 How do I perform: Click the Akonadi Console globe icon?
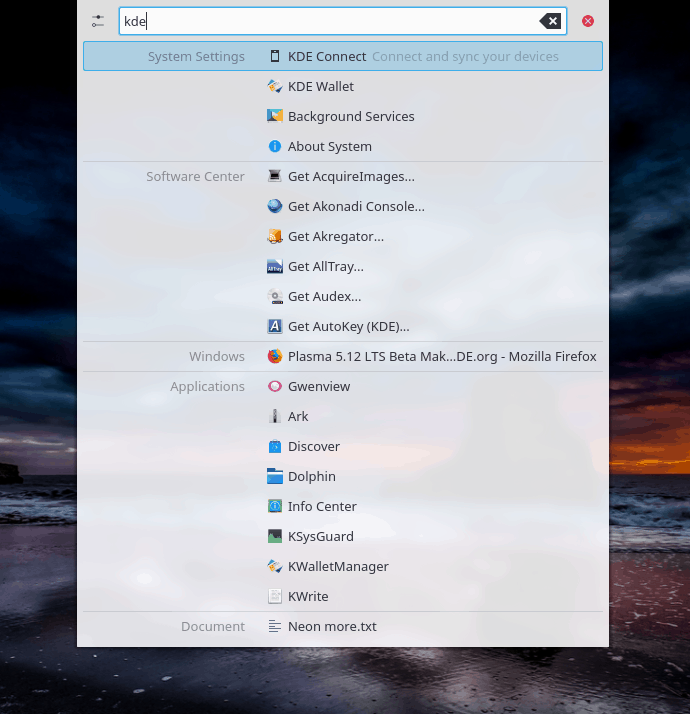point(275,206)
